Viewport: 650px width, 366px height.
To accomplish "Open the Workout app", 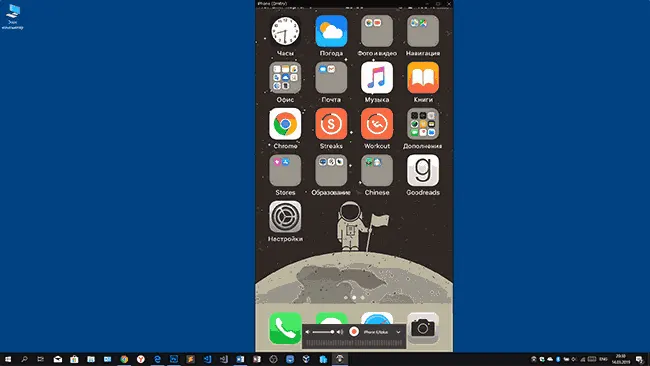I will pyautogui.click(x=377, y=124).
